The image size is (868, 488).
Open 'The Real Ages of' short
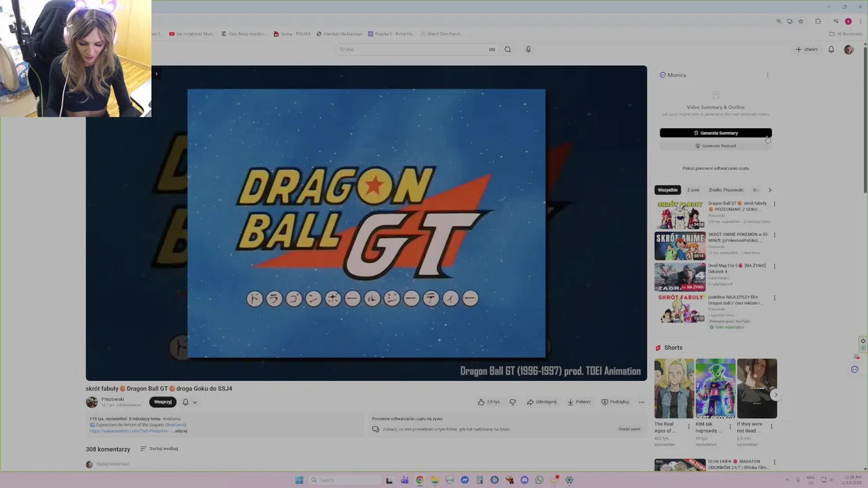pos(674,388)
